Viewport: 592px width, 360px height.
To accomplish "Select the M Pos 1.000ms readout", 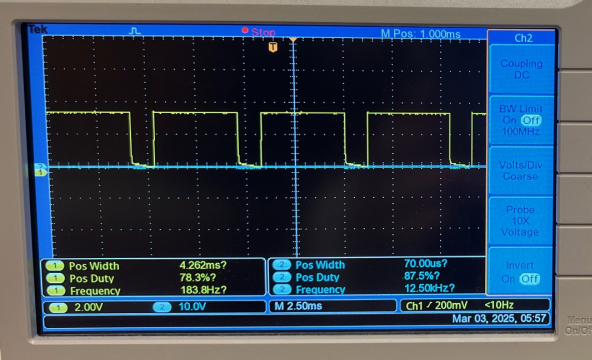I will click(x=420, y=34).
